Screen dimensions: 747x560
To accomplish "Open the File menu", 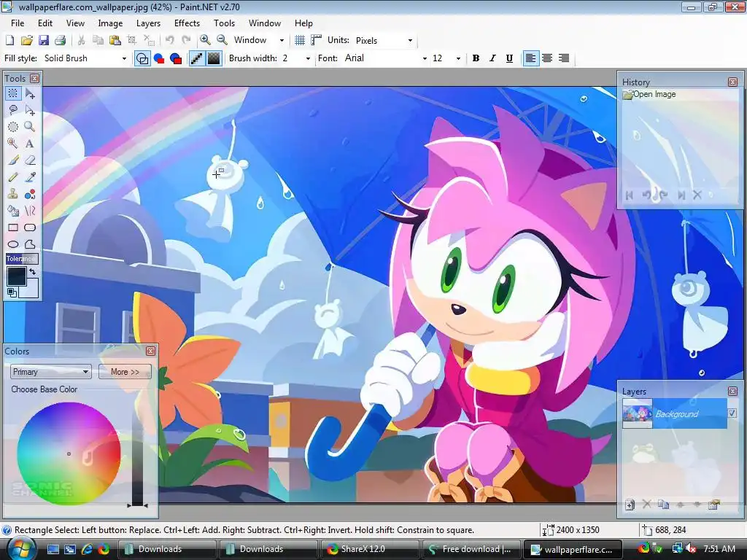I will pyautogui.click(x=18, y=23).
